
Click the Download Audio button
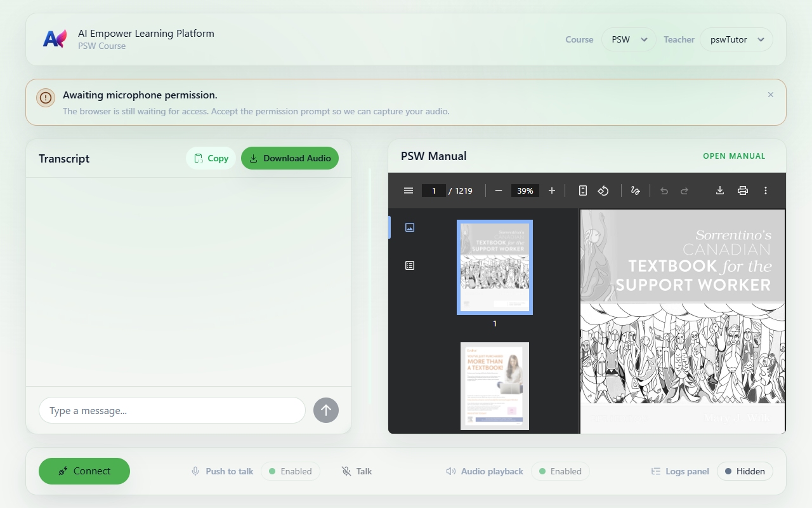(x=290, y=158)
